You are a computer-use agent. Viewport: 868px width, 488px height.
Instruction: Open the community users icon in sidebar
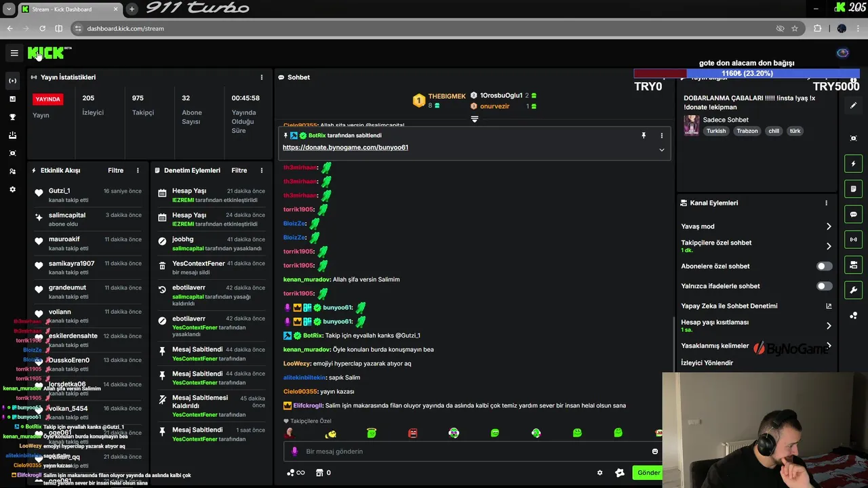pos(12,171)
